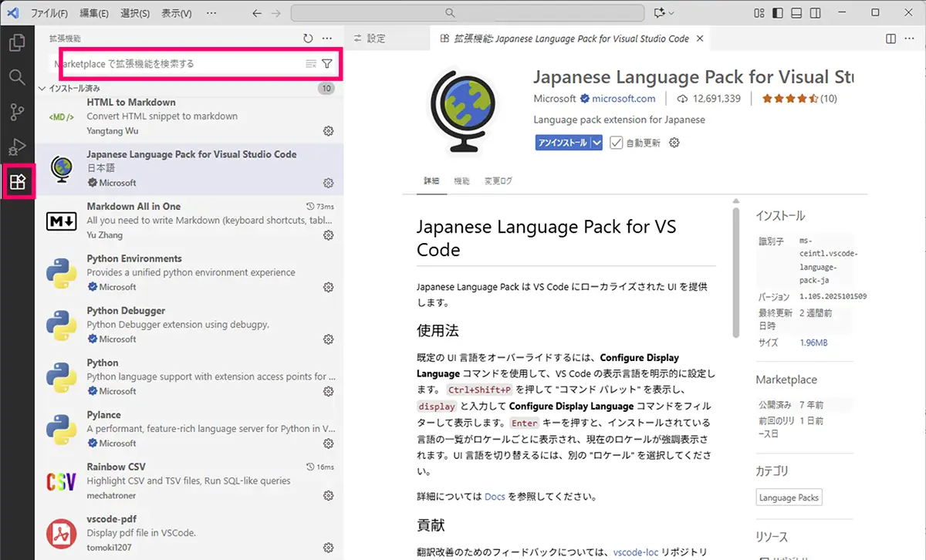This screenshot has width=926, height=560.
Task: Open Extensions panel more actions icon
Action: click(326, 38)
